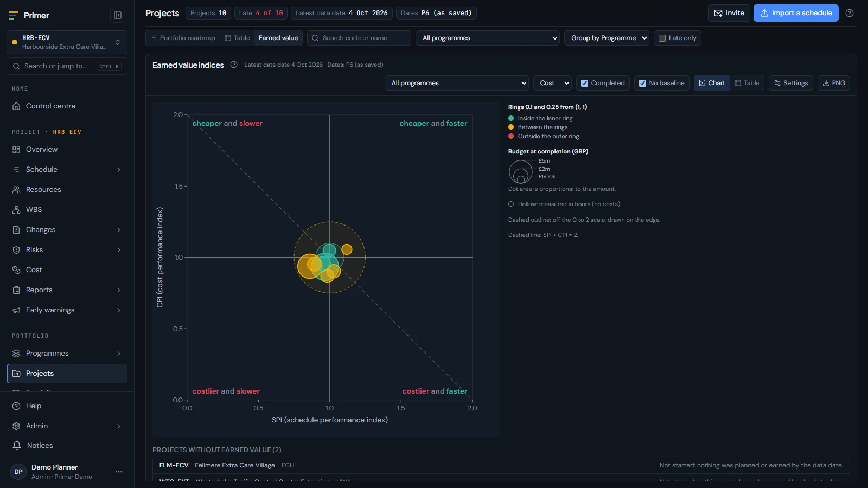Uncheck the No baseline checkbox
Screen dimensions: 868x488
click(642, 83)
